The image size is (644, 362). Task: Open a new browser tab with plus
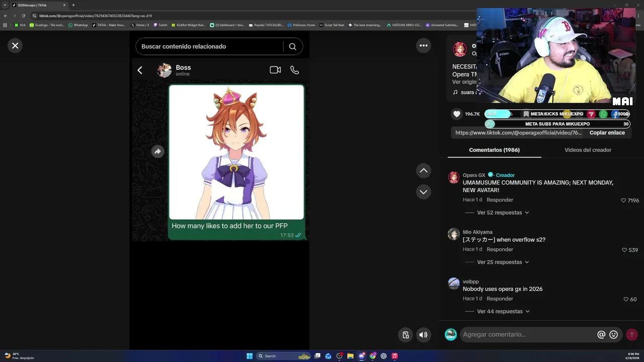tap(73, 5)
